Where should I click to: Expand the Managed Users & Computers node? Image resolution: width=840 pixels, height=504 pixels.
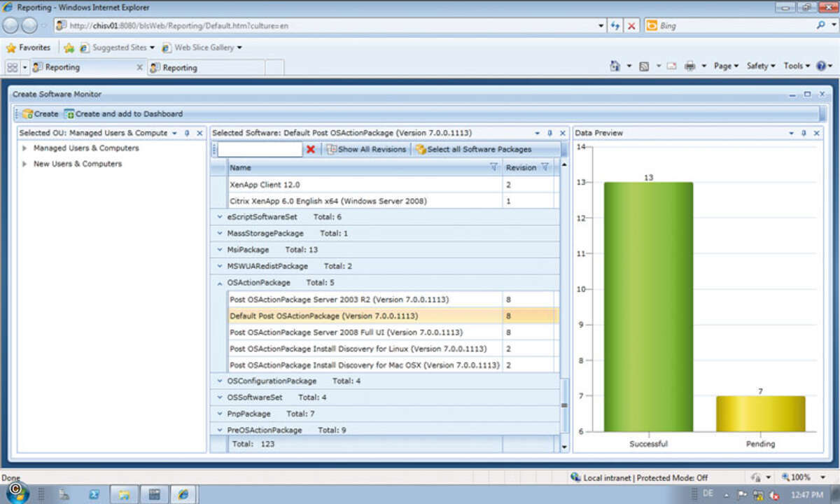[x=24, y=148]
